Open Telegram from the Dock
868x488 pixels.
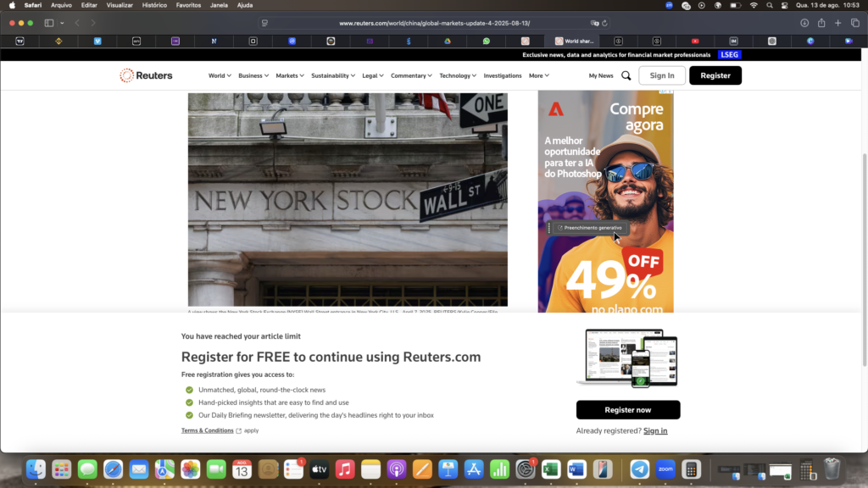click(x=639, y=469)
